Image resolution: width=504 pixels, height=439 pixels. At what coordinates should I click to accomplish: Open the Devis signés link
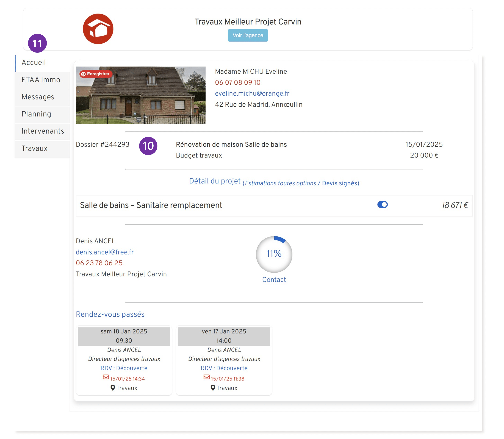coord(340,183)
